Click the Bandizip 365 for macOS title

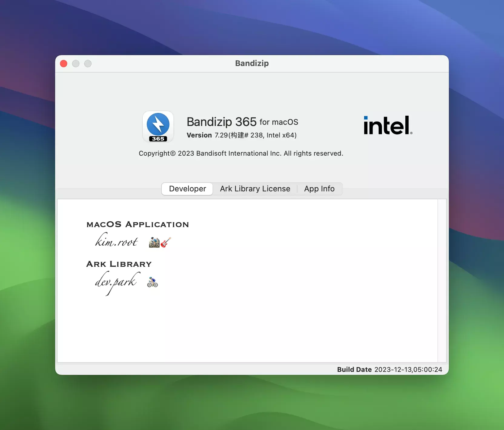(242, 122)
